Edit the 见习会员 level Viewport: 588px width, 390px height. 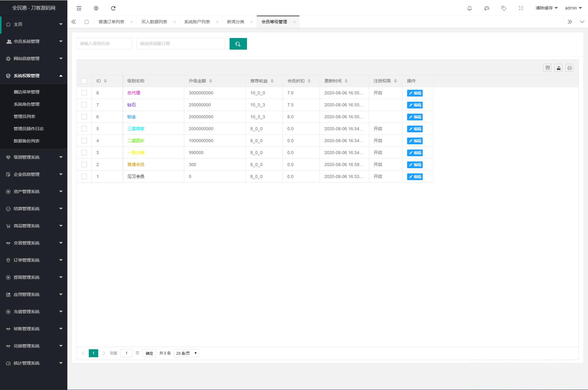point(415,177)
